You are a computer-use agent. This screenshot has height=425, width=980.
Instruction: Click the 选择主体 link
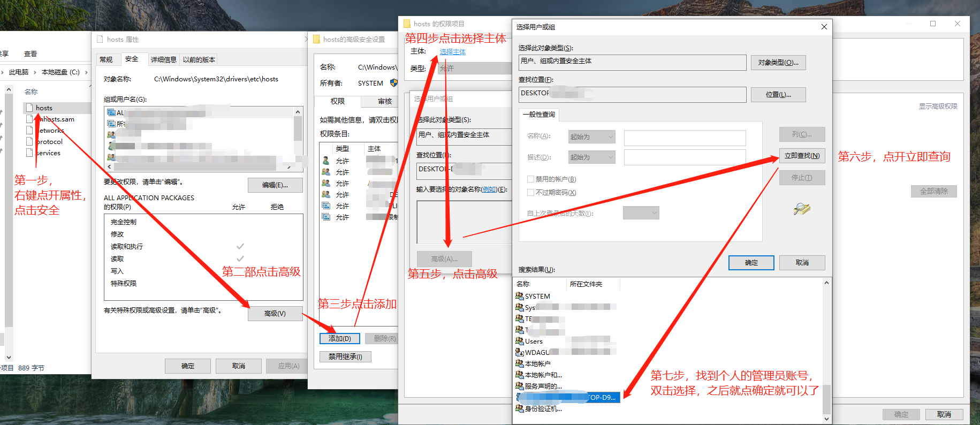(x=452, y=52)
